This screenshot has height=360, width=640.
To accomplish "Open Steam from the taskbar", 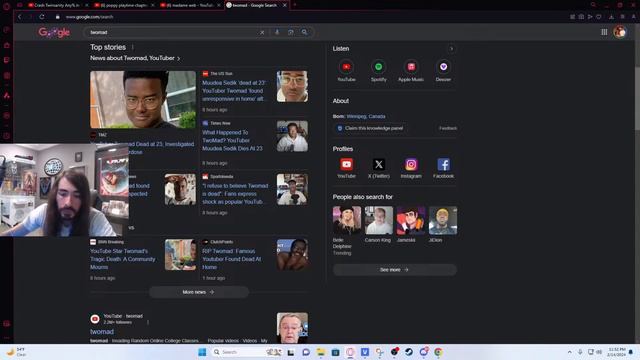I will click(x=409, y=352).
